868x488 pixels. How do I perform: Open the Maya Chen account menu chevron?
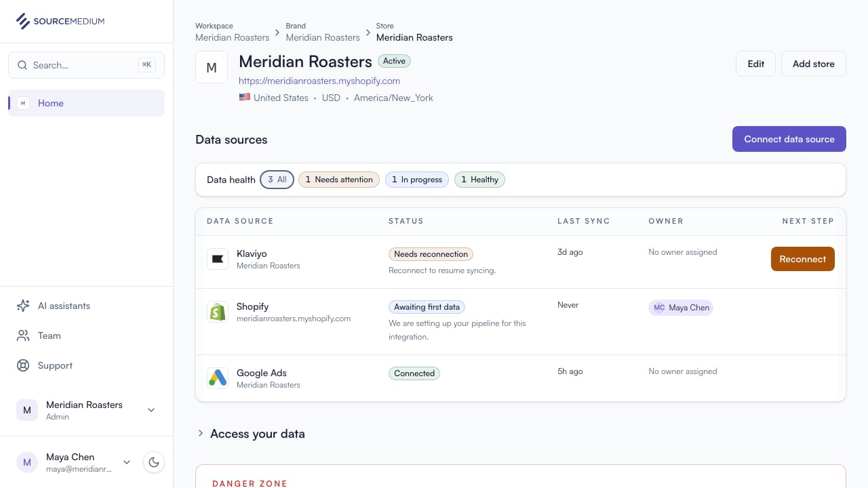(127, 462)
